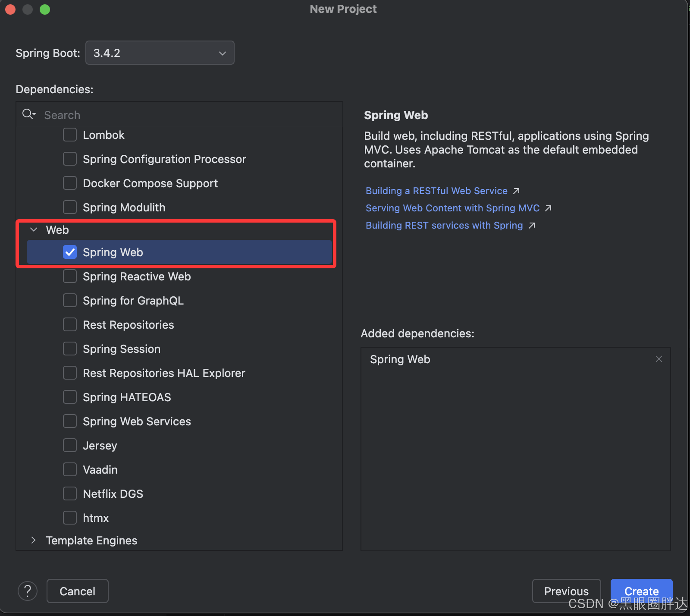Open external arrow beside Building REST services
Screen dimensions: 690x616
pyautogui.click(x=532, y=226)
